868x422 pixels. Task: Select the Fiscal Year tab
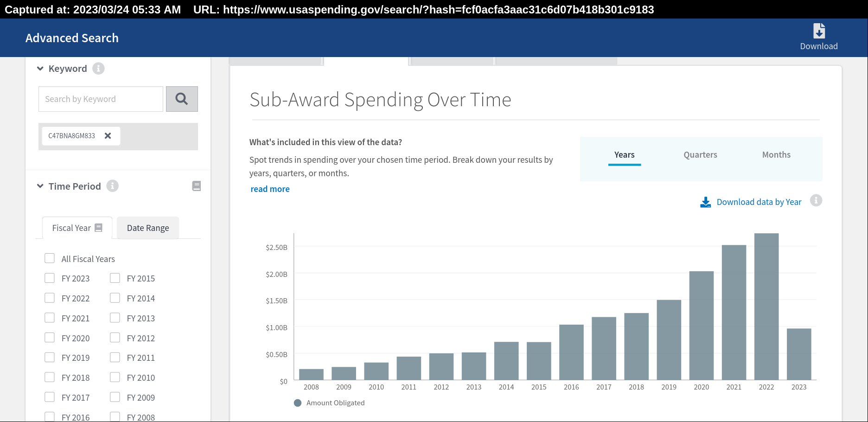(77, 228)
